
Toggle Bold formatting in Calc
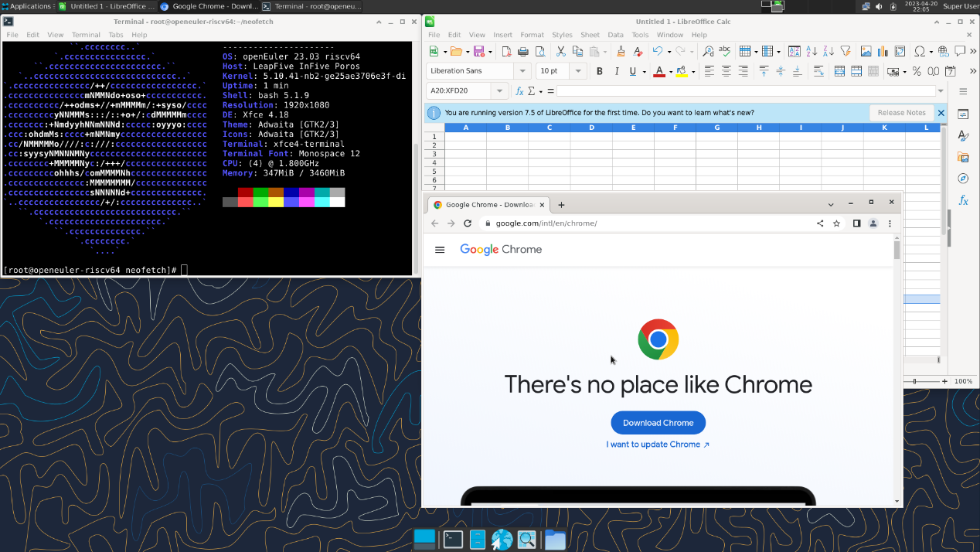599,71
